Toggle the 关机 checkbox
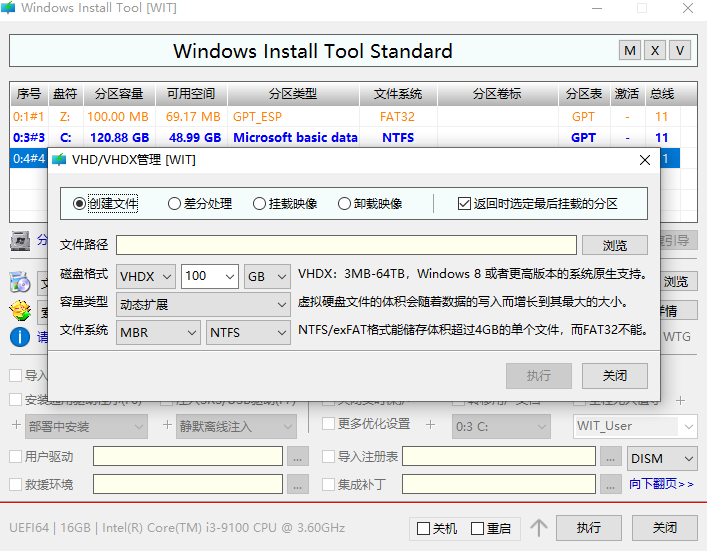Image resolution: width=707 pixels, height=551 pixels. (x=423, y=528)
